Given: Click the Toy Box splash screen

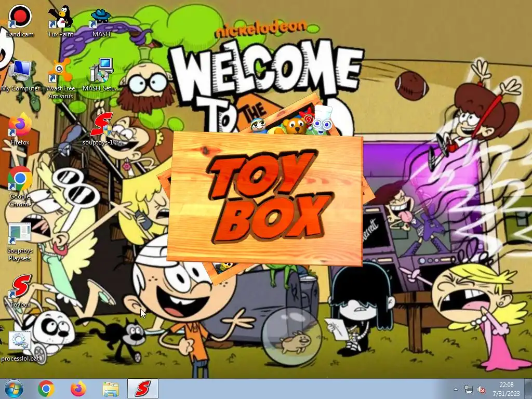Looking at the screenshot, I should click(x=265, y=198).
